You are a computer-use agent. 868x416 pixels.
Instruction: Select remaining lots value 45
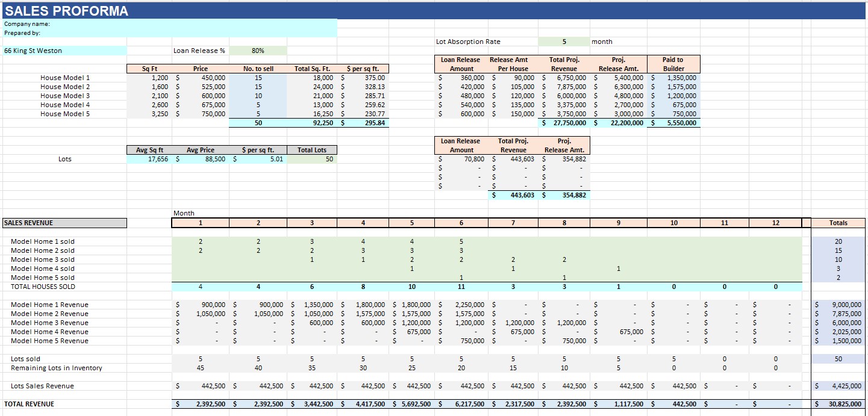[x=201, y=368]
